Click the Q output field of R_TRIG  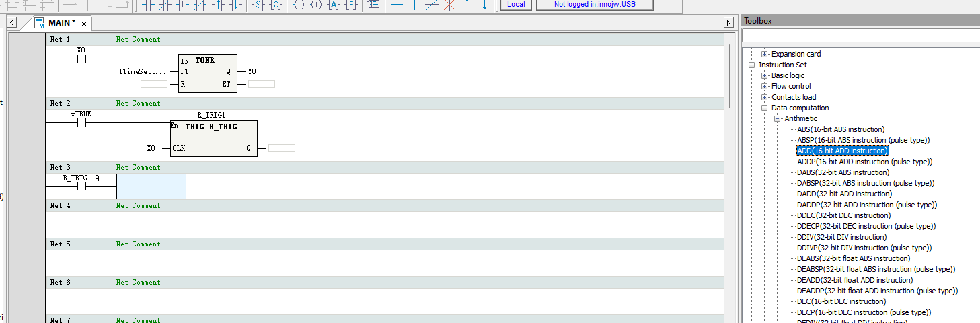(x=281, y=148)
